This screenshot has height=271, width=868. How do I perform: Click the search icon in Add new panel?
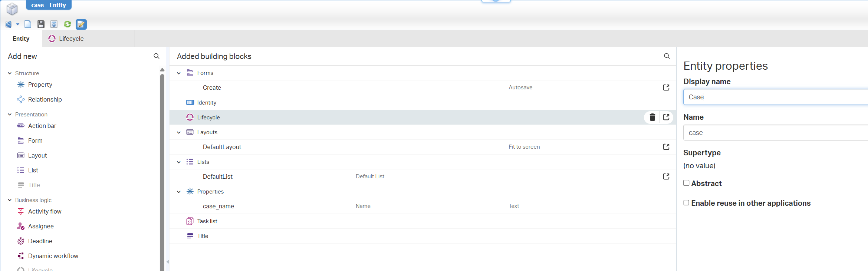157,56
